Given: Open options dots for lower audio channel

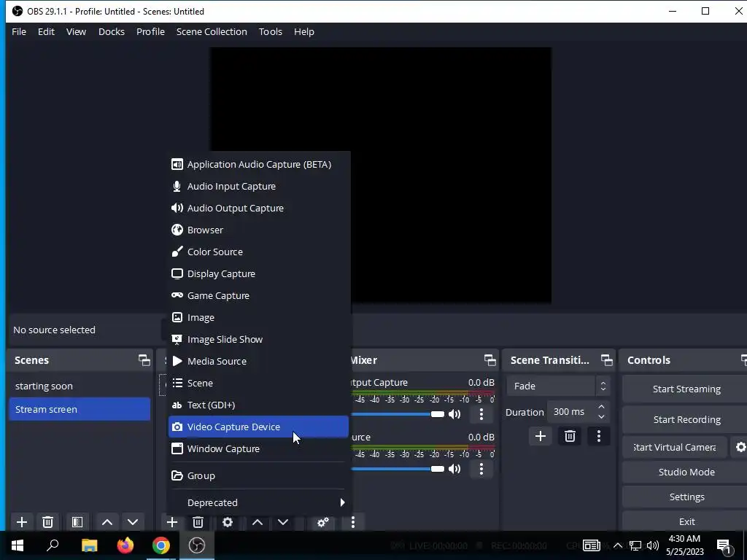Looking at the screenshot, I should click(x=481, y=469).
